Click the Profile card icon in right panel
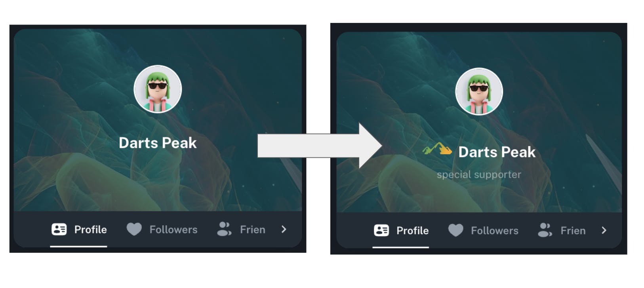Viewport: 644px width, 288px height. click(x=381, y=230)
